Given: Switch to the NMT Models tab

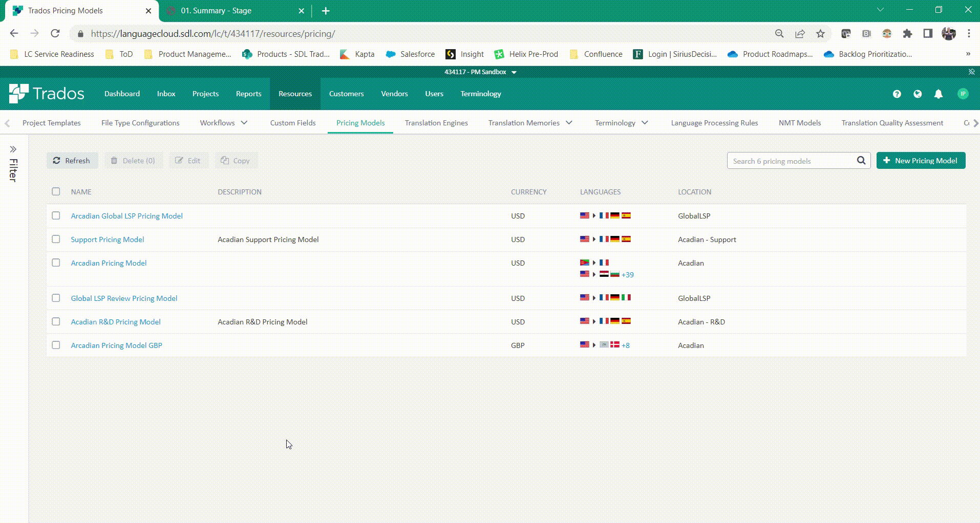Looking at the screenshot, I should [x=800, y=123].
